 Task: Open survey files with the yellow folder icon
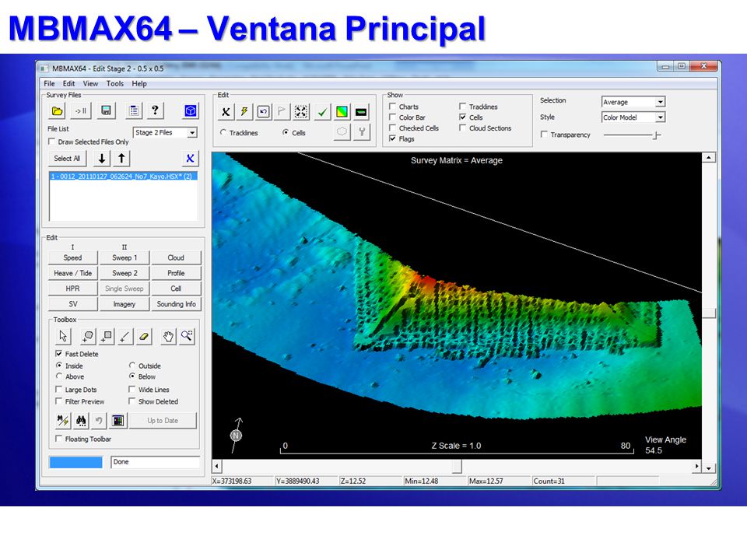tap(57, 111)
